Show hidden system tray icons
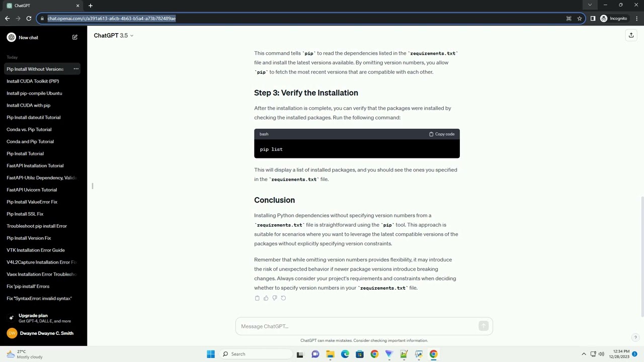 (584, 354)
